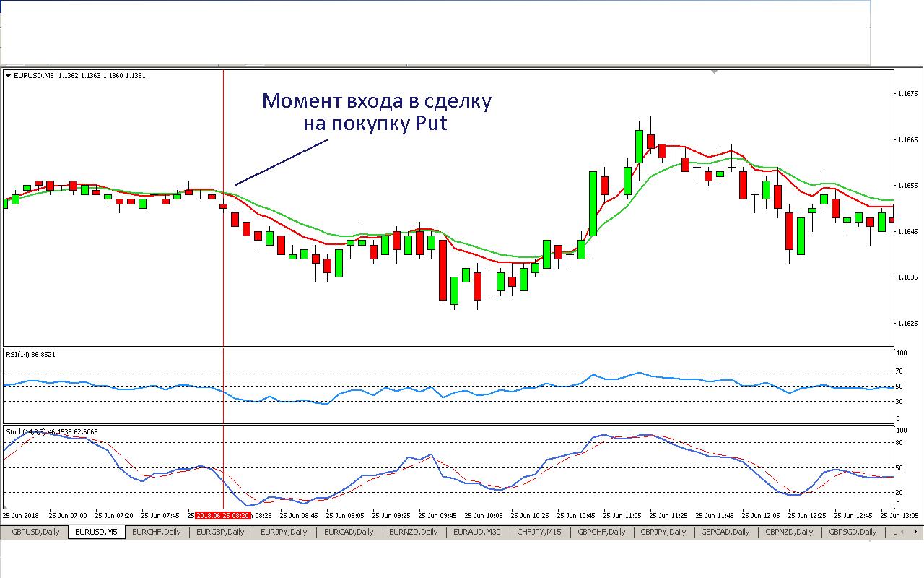924x578 pixels.
Task: Click the RSI scale value 70
Action: click(x=900, y=371)
